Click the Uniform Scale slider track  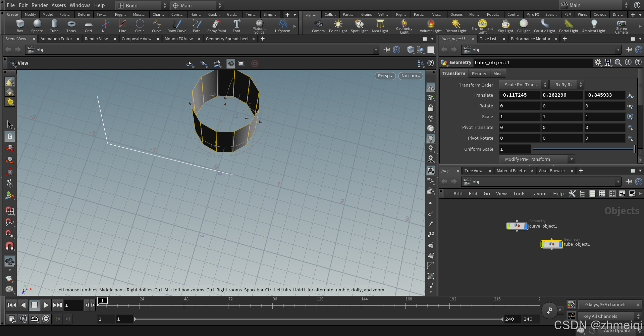(x=584, y=149)
